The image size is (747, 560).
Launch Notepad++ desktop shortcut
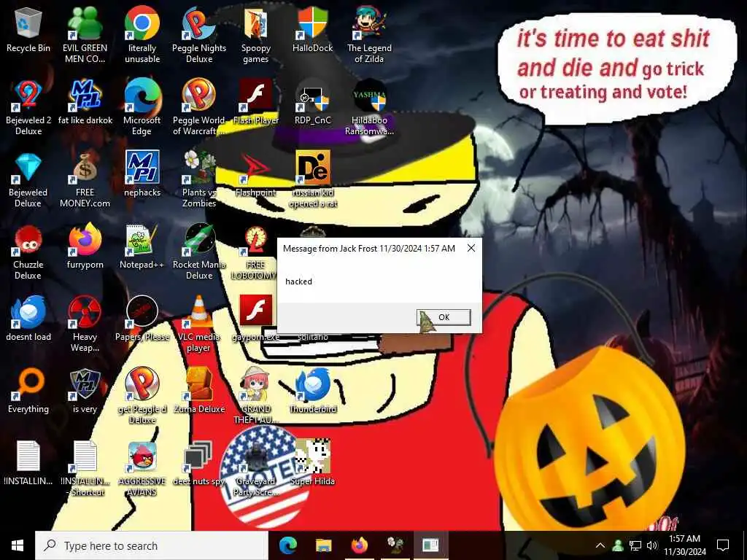[142, 246]
